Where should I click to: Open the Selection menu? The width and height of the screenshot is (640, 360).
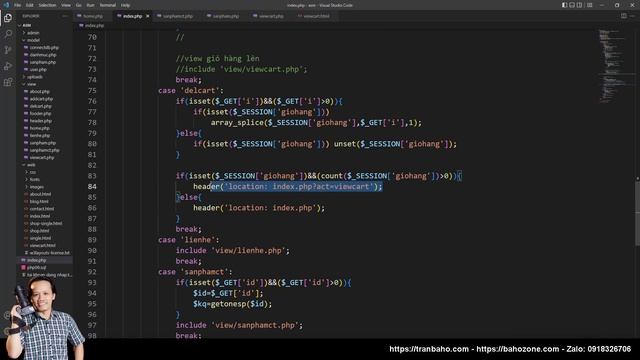(47, 5)
